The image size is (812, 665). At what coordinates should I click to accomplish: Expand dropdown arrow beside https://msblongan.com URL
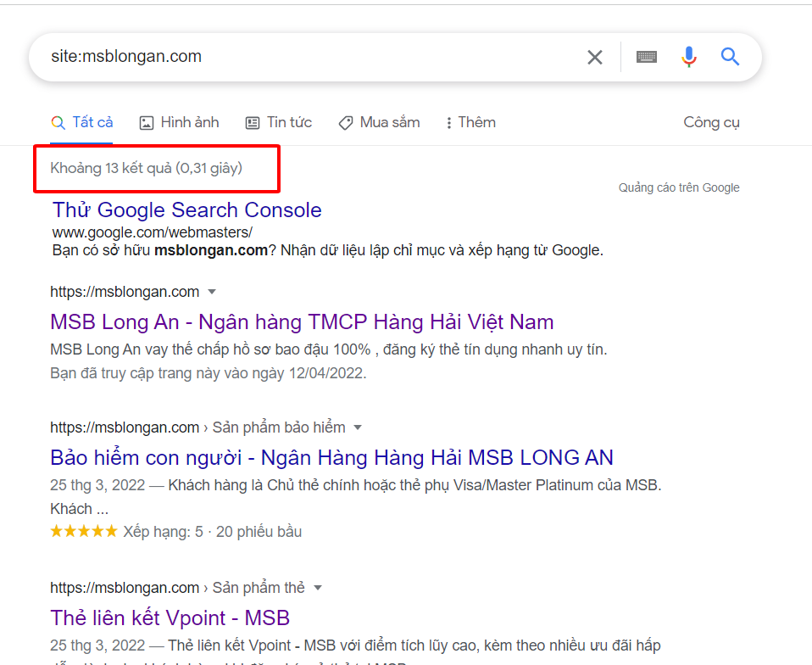[212, 292]
